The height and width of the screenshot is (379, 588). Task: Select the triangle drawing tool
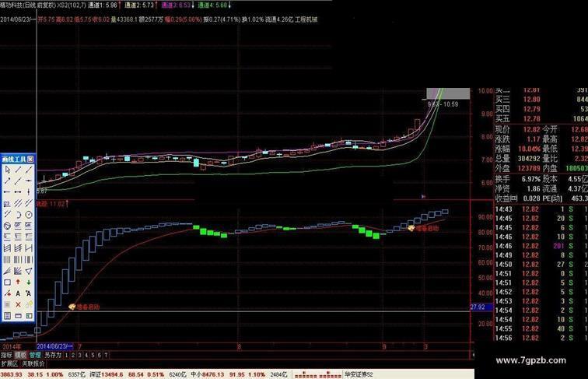click(x=29, y=271)
